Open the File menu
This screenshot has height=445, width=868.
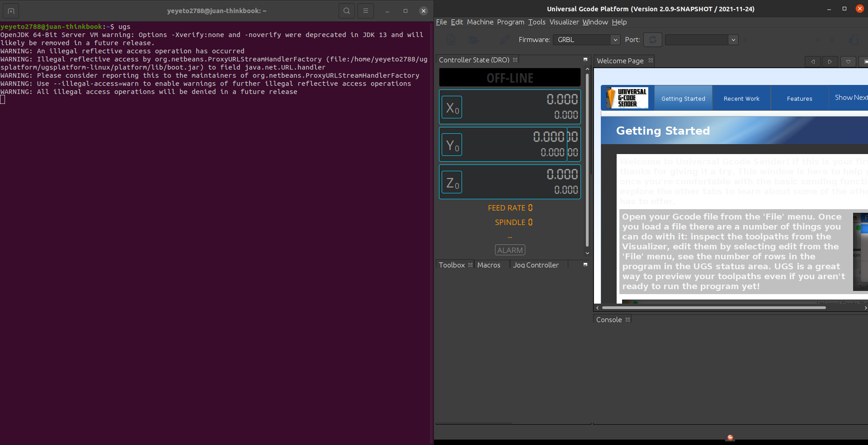[x=441, y=22]
